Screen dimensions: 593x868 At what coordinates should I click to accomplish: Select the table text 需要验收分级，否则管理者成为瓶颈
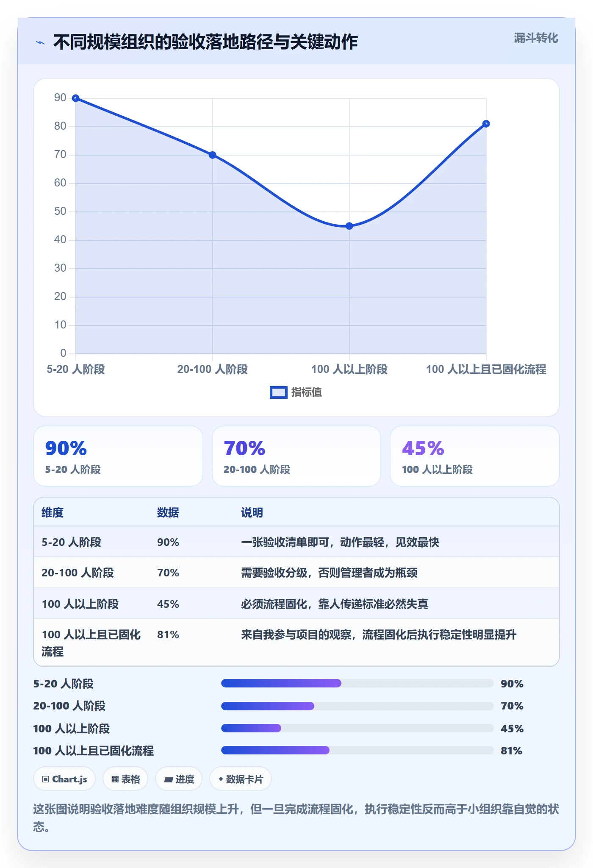(x=329, y=573)
